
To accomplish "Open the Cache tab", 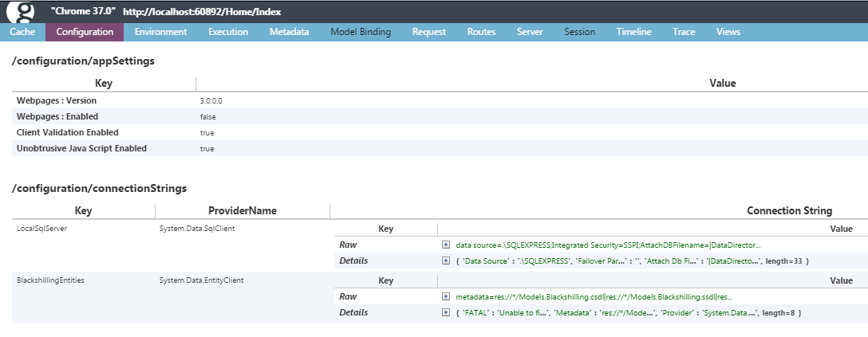I will [22, 32].
